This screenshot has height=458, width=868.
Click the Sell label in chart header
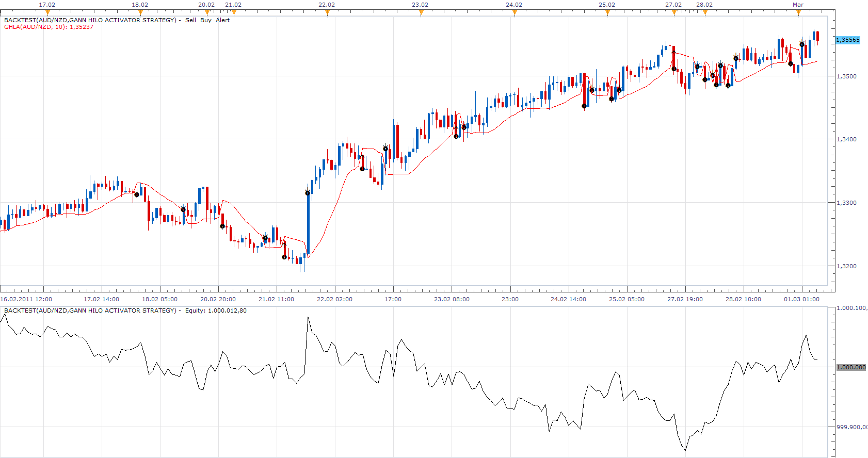pyautogui.click(x=191, y=20)
